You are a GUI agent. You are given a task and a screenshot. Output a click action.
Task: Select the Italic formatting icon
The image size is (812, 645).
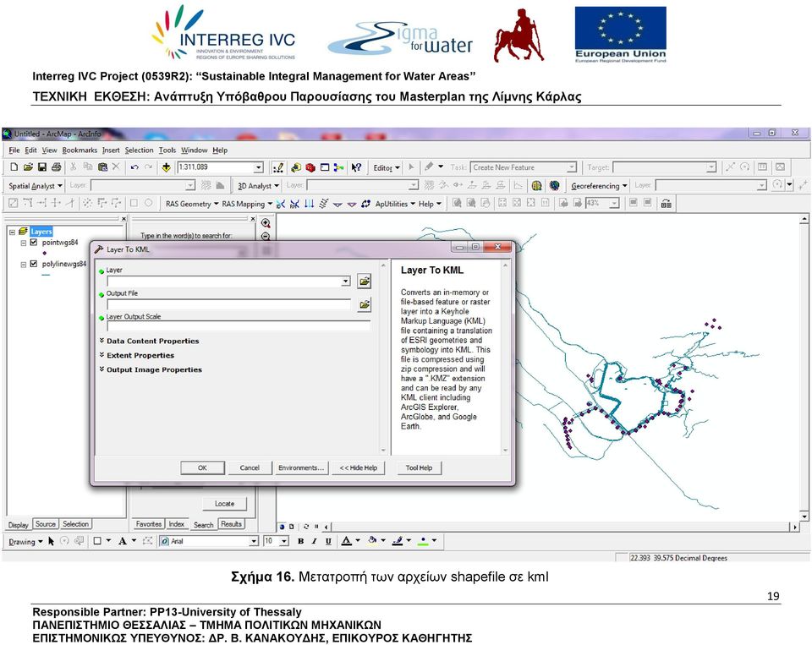pyautogui.click(x=315, y=541)
